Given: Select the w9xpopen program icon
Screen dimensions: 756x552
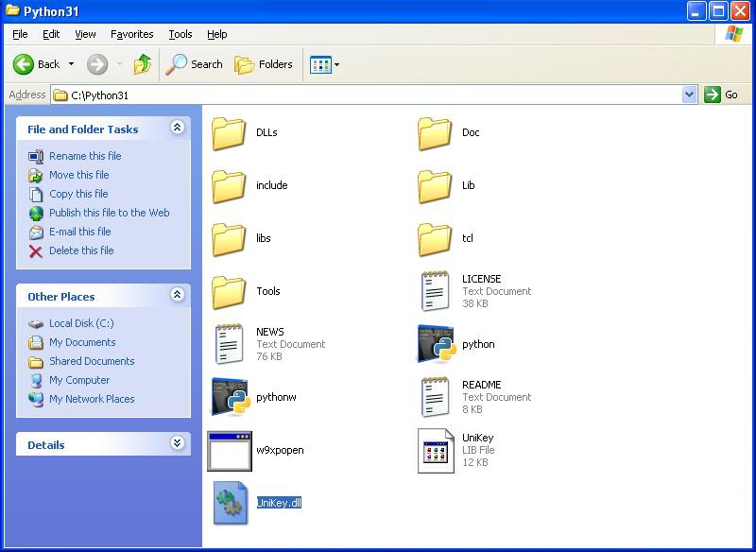Looking at the screenshot, I should tap(230, 451).
